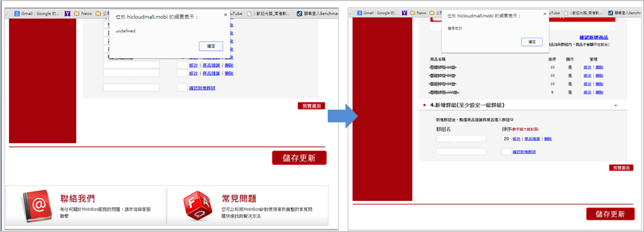
Task: Click the 常見問題 heading
Action: click(x=239, y=199)
